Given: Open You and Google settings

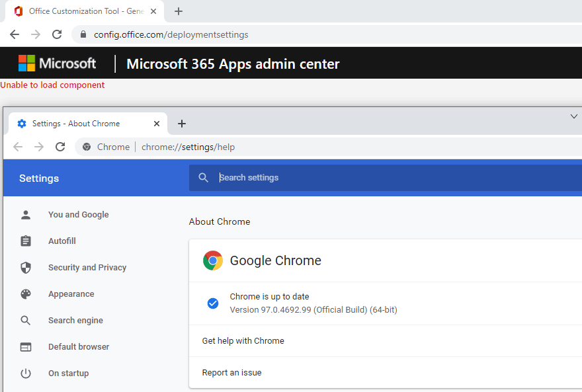Looking at the screenshot, I should 78,215.
